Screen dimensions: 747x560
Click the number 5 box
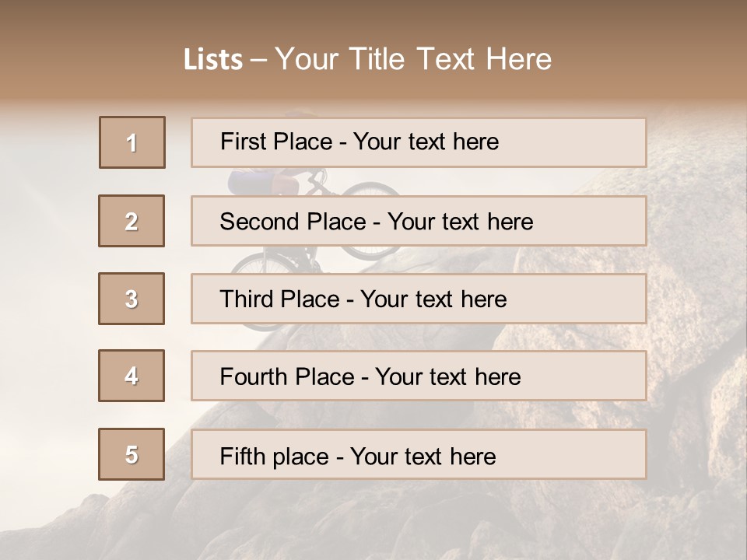132,454
